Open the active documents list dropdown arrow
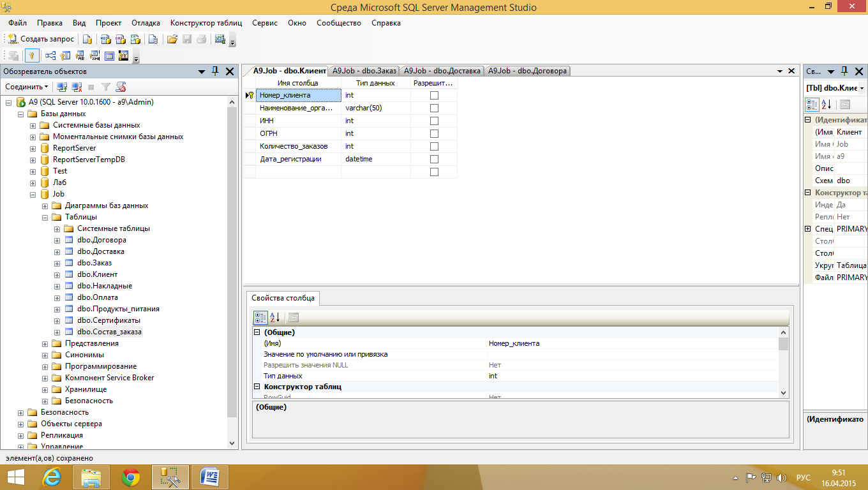868x490 pixels. pos(780,71)
